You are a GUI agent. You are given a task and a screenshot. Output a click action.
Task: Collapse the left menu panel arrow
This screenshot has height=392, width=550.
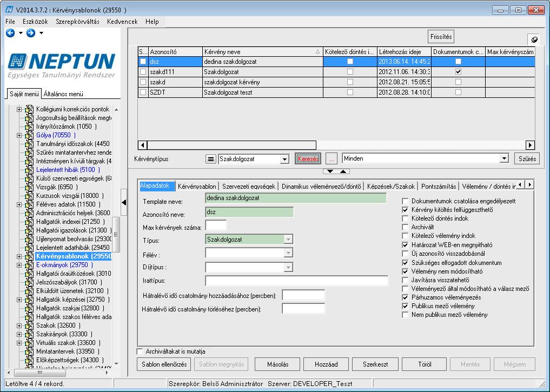tap(124, 202)
